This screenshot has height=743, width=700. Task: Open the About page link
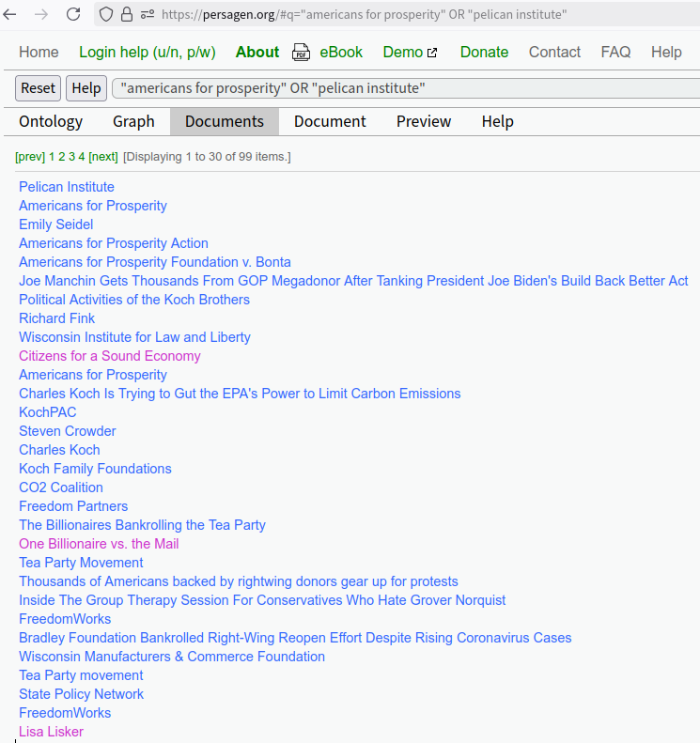coord(257,52)
